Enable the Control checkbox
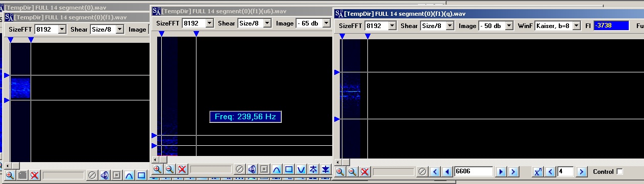644x184 pixels. pyautogui.click(x=620, y=172)
